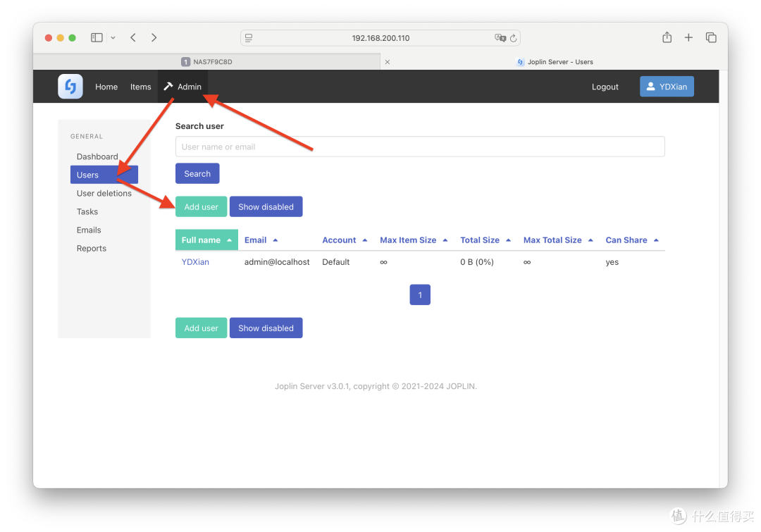Click the Logout link
The width and height of the screenshot is (761, 532).
tap(605, 87)
